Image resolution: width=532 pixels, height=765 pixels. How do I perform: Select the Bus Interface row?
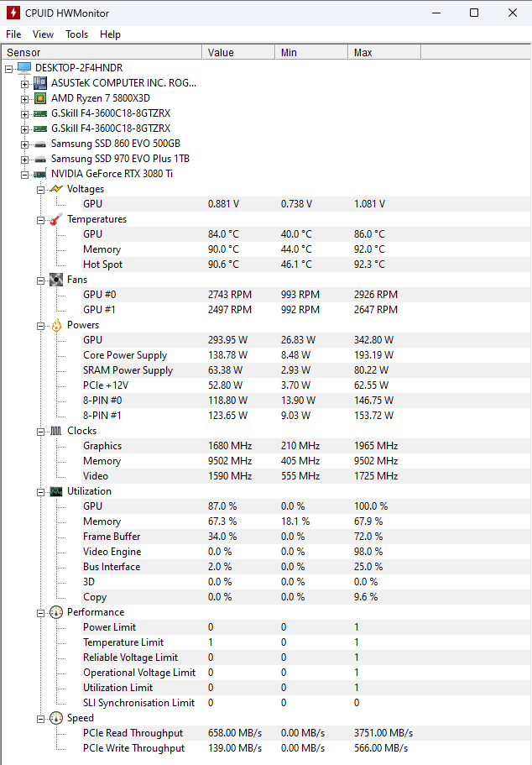[306, 567]
